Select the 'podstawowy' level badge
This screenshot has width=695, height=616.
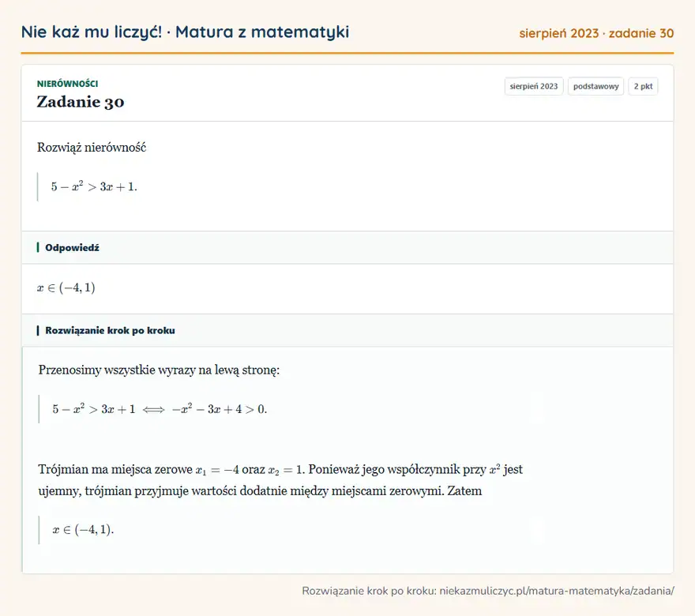coord(595,86)
